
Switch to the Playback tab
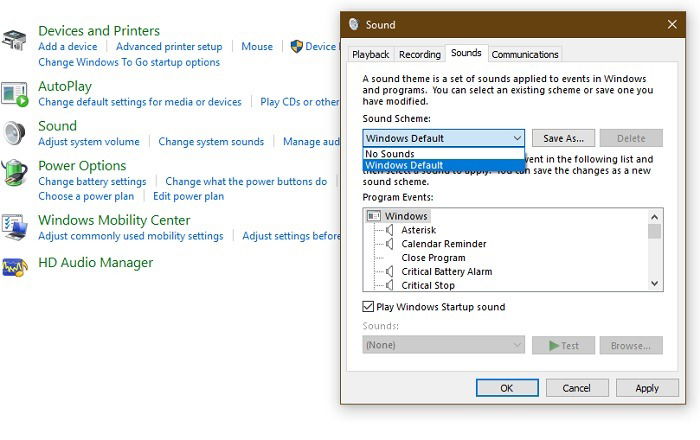(371, 54)
